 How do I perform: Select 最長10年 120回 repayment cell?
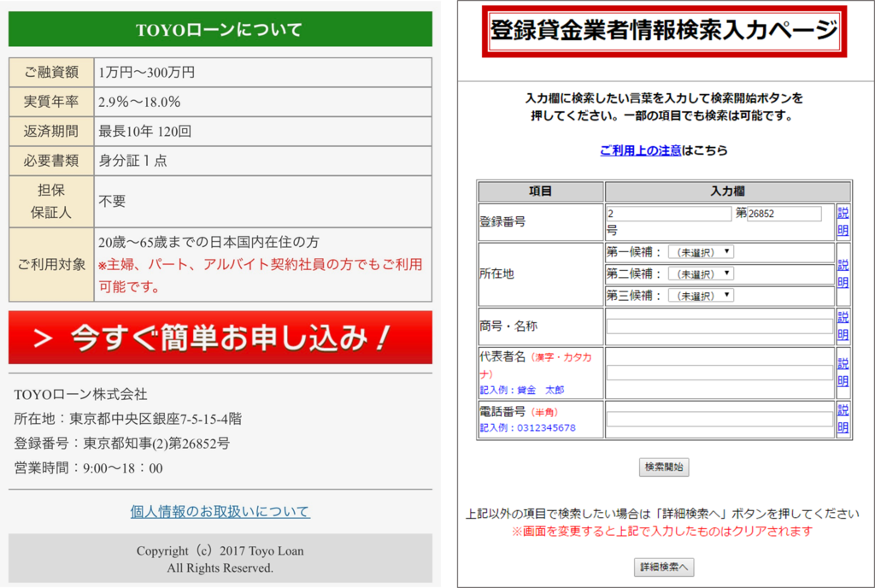pos(263,131)
